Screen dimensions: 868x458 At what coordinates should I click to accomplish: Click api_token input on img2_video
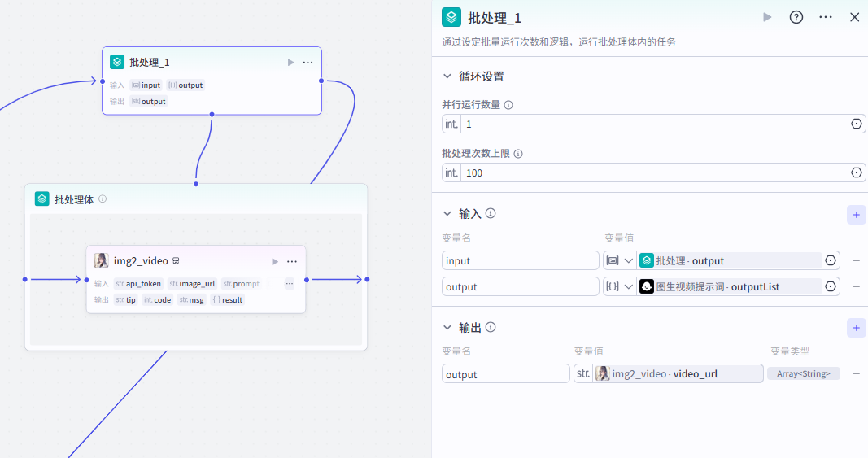click(x=138, y=284)
